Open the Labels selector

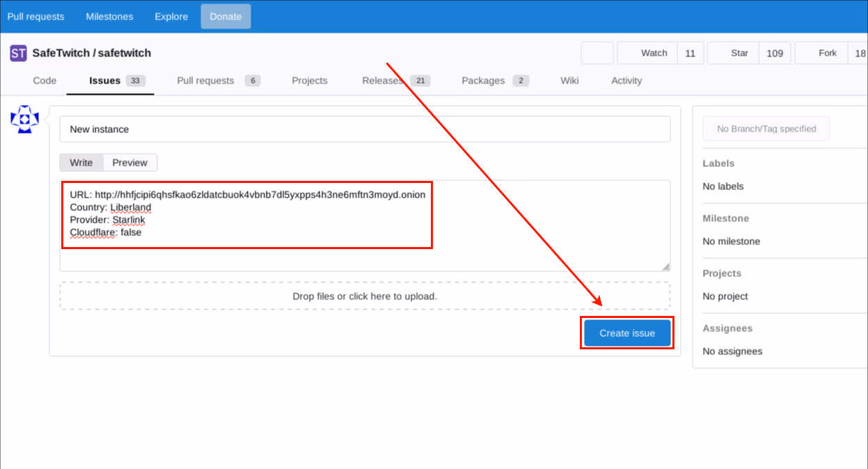point(718,164)
